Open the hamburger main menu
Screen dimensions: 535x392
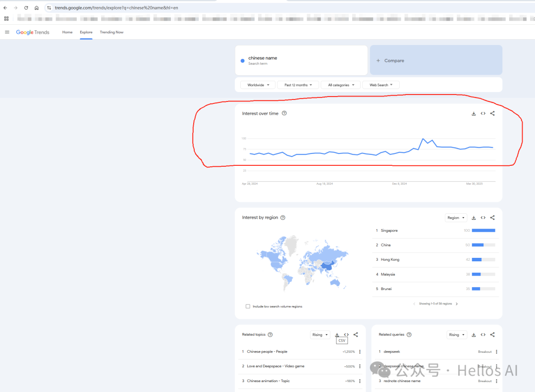(7, 32)
